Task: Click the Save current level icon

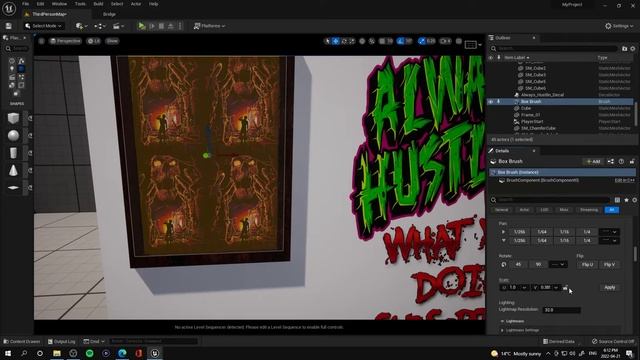Action: 9,26
